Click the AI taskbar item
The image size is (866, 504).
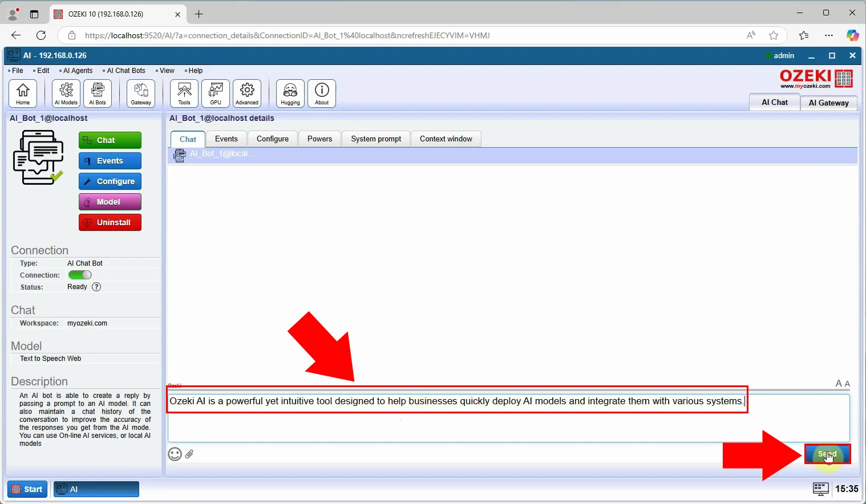coord(96,489)
